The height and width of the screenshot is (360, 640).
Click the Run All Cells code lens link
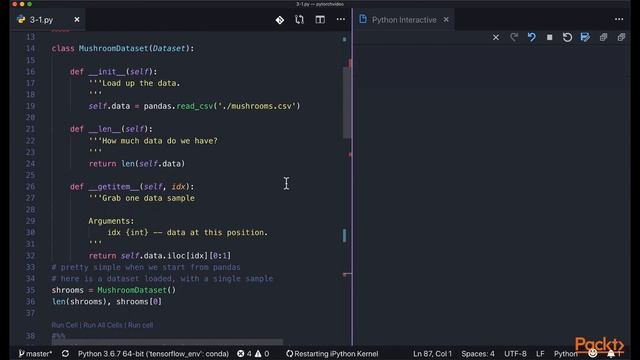tap(103, 325)
